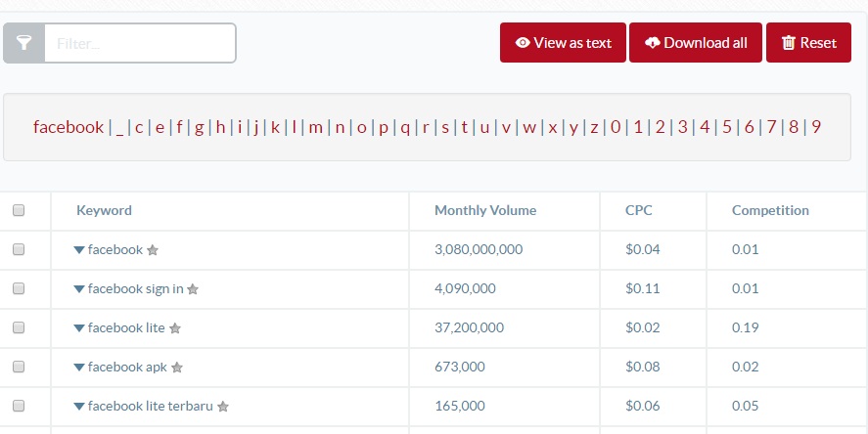Click the facebook lite terbaru keyword text

click(150, 406)
